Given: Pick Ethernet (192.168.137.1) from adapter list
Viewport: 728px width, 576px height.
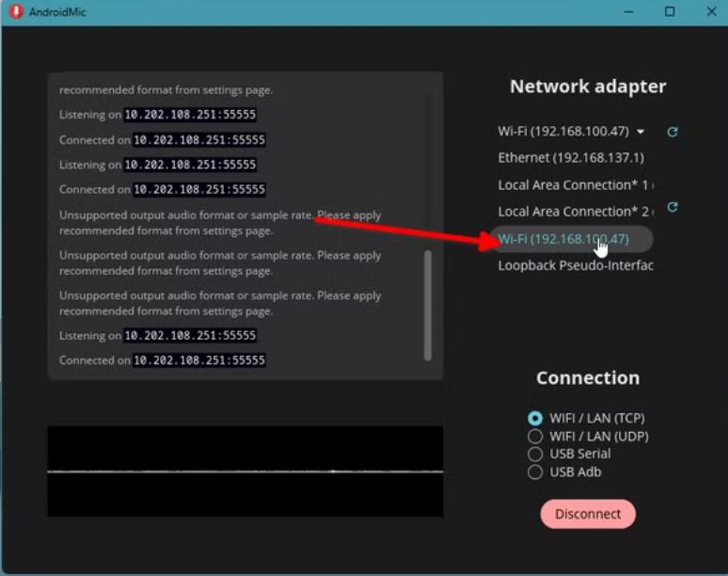Looking at the screenshot, I should coord(571,158).
